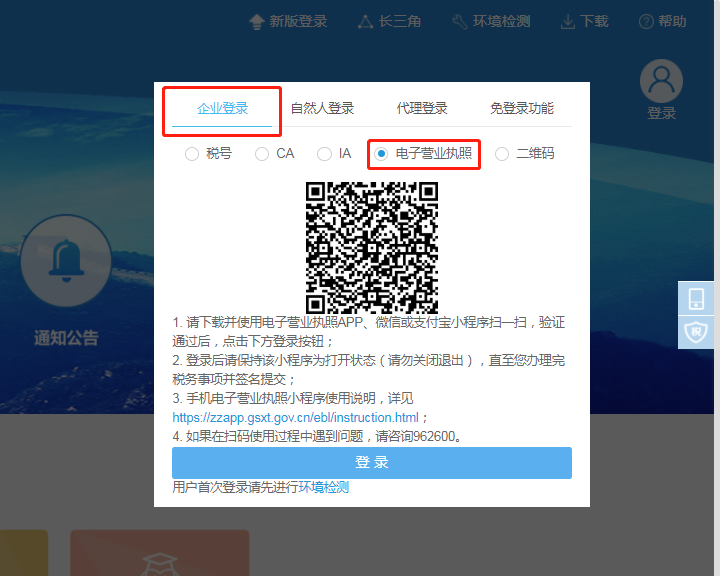Screen dimensions: 722x576
Task: Click the 环境检测 link below the login button
Action: point(324,487)
